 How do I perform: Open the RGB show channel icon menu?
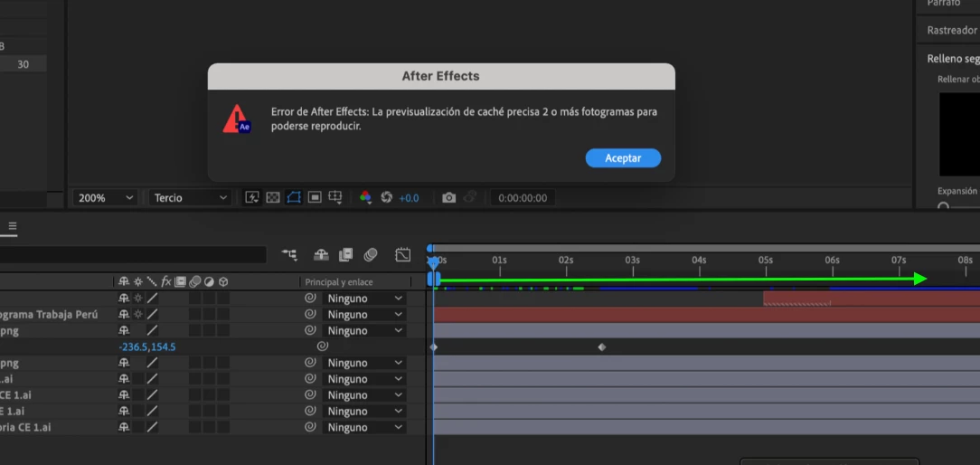[x=365, y=198]
